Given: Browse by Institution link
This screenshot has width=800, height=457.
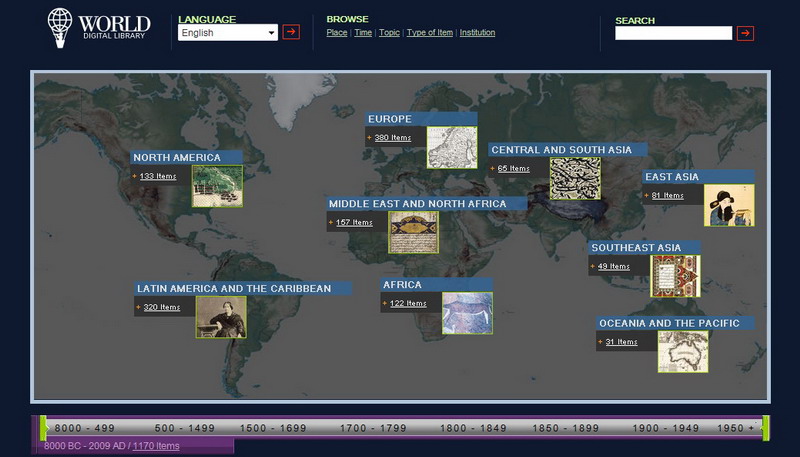Looking at the screenshot, I should pyautogui.click(x=477, y=32).
